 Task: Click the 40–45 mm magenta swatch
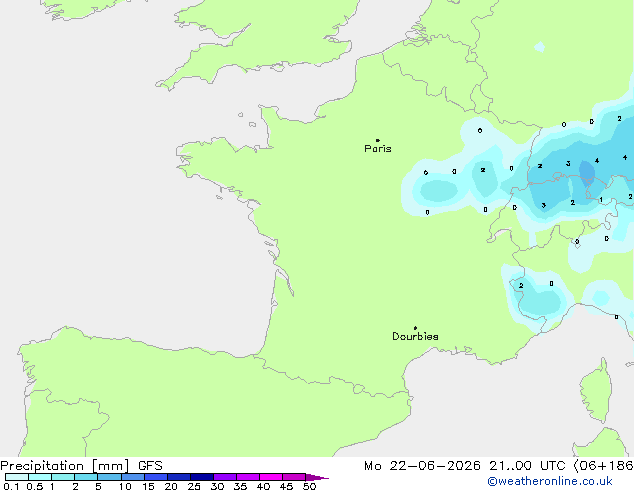coord(271,477)
